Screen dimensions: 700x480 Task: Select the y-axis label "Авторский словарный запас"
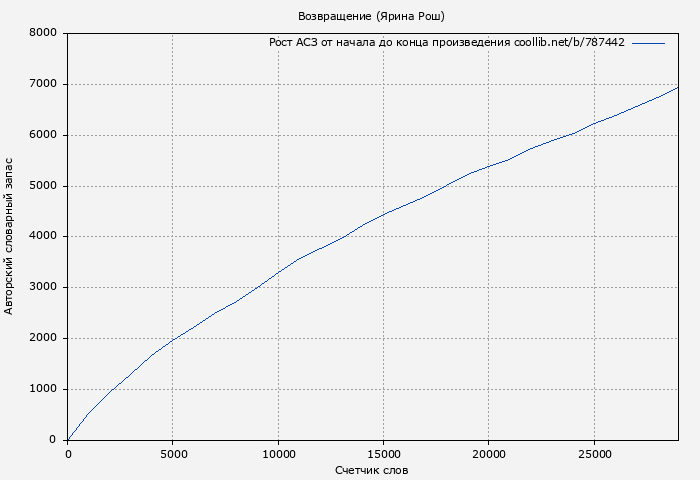pyautogui.click(x=10, y=235)
